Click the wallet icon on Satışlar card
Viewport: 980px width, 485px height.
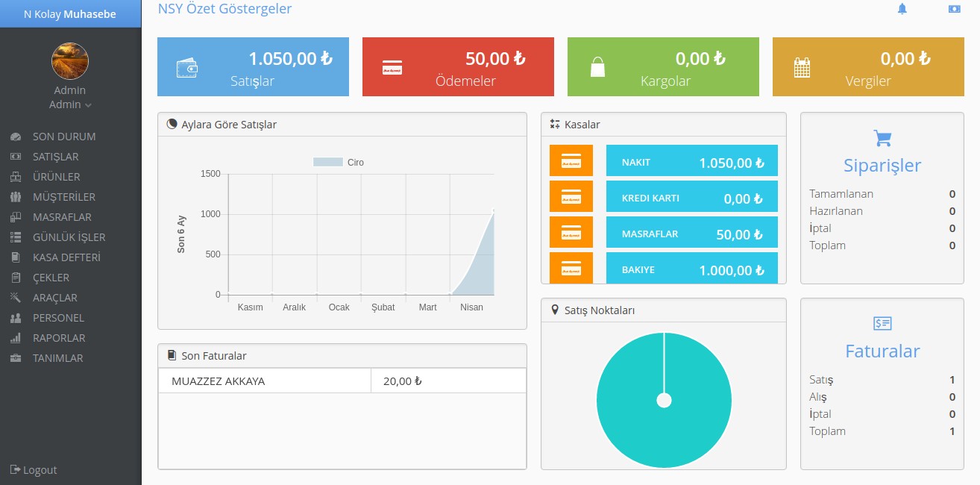coord(186,68)
